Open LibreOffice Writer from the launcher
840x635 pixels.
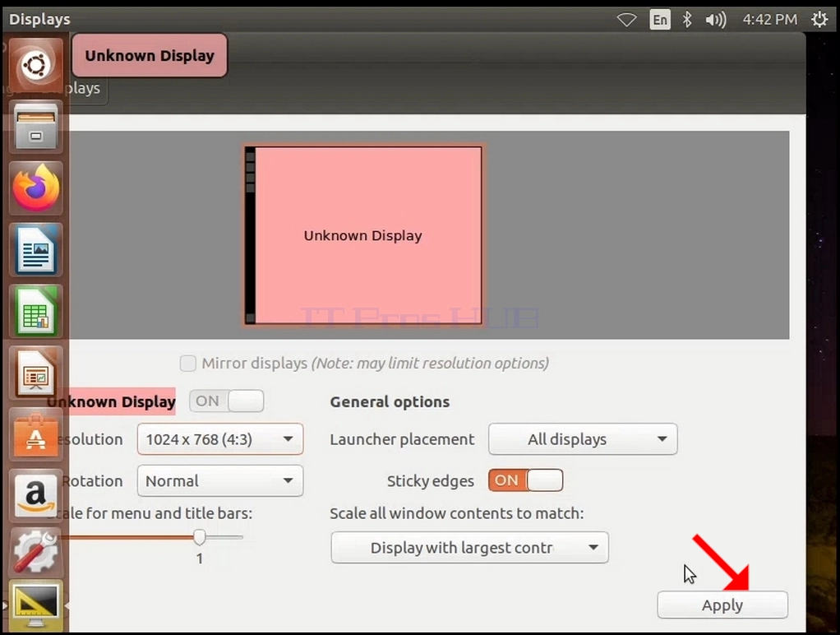coord(36,250)
